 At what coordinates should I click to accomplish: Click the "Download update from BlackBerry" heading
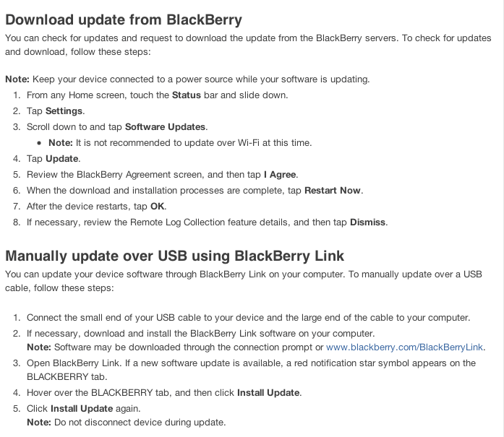pyautogui.click(x=124, y=19)
